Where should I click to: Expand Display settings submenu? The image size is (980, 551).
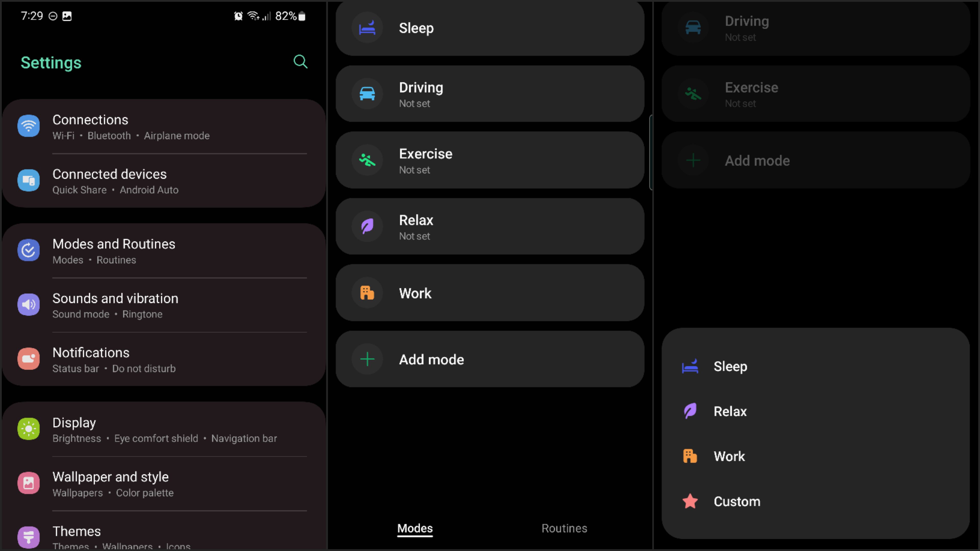[x=165, y=429]
